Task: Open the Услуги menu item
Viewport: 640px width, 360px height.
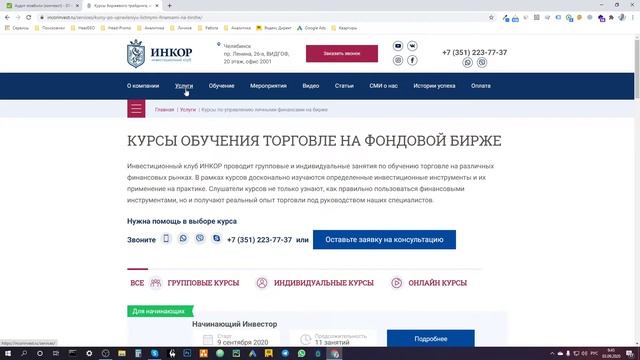Action: [x=184, y=86]
